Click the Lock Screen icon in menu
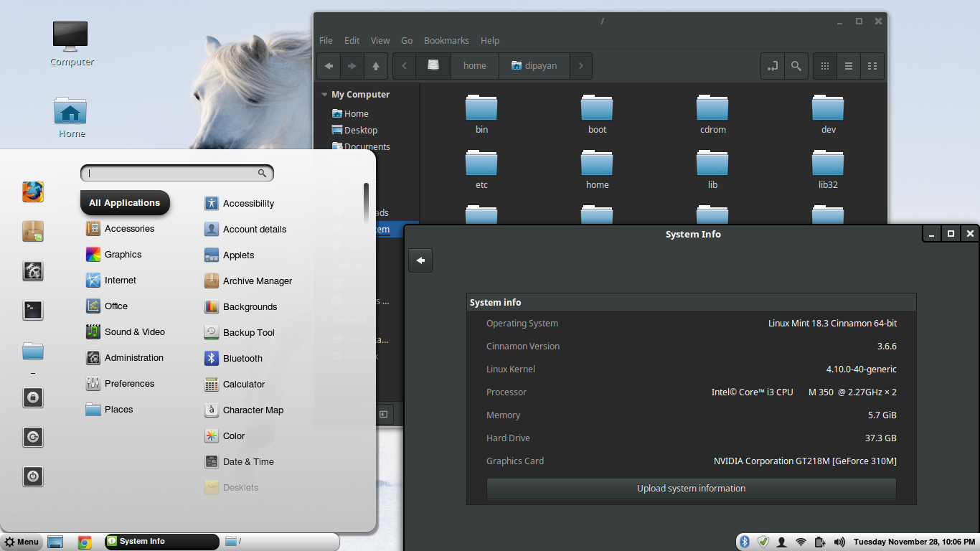This screenshot has width=980, height=551. tap(33, 397)
